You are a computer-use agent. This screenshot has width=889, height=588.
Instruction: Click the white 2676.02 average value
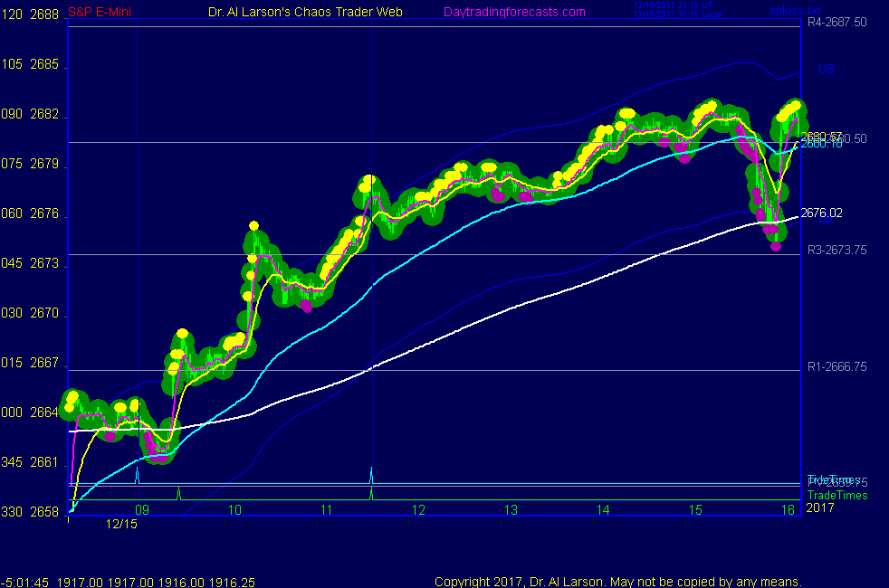(x=821, y=213)
